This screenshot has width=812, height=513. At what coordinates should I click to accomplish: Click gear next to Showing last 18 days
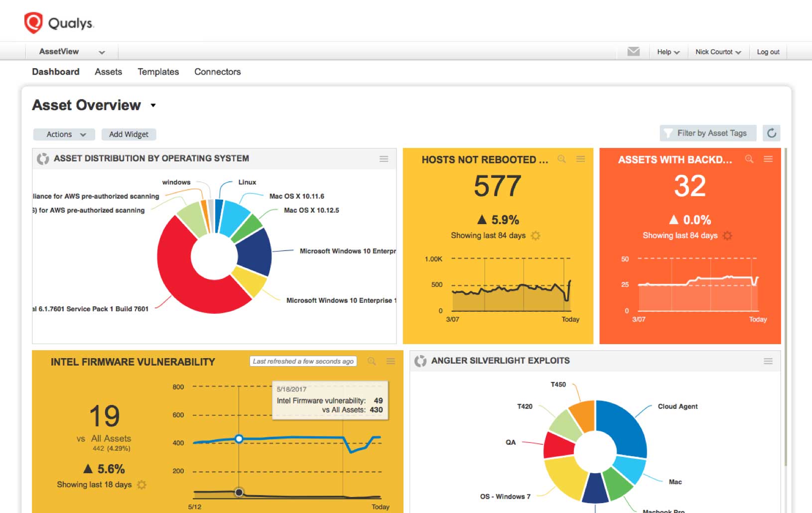141,485
